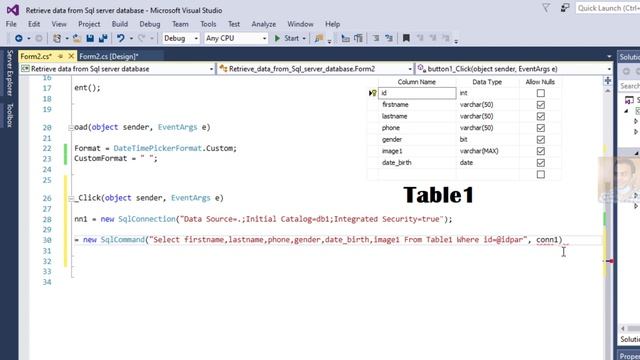640x360 pixels.
Task: Click the New Project toolbar icon
Action: pos(57,38)
